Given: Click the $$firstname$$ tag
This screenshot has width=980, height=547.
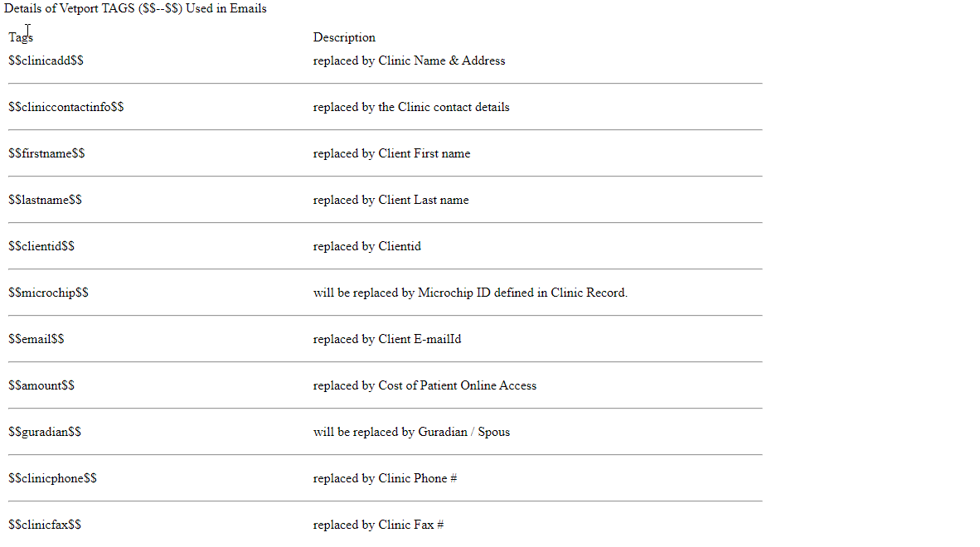Looking at the screenshot, I should pos(46,153).
